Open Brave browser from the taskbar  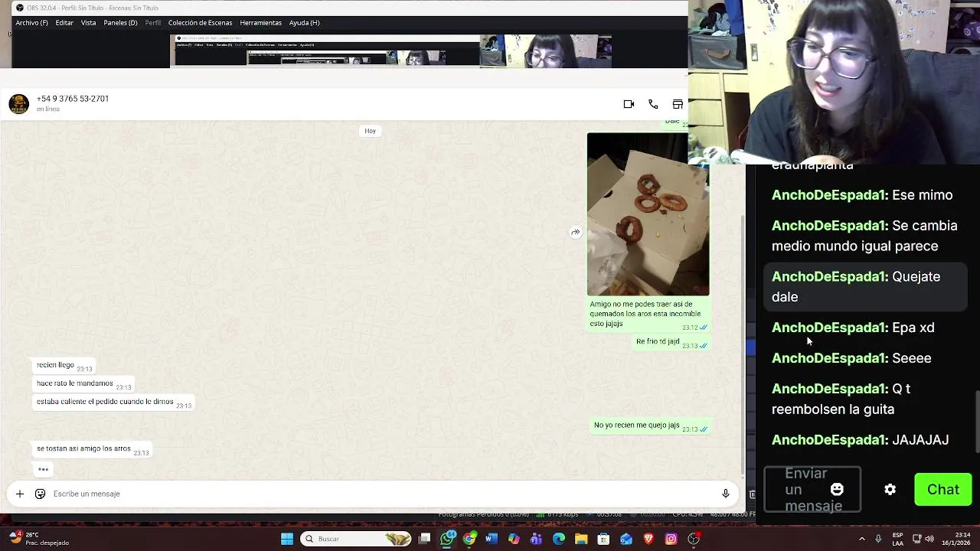pyautogui.click(x=648, y=539)
